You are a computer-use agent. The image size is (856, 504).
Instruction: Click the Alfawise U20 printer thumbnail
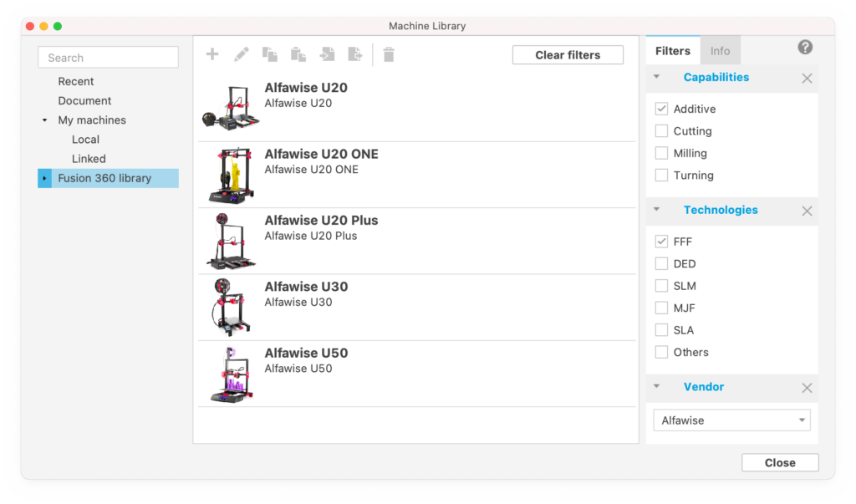tap(231, 107)
